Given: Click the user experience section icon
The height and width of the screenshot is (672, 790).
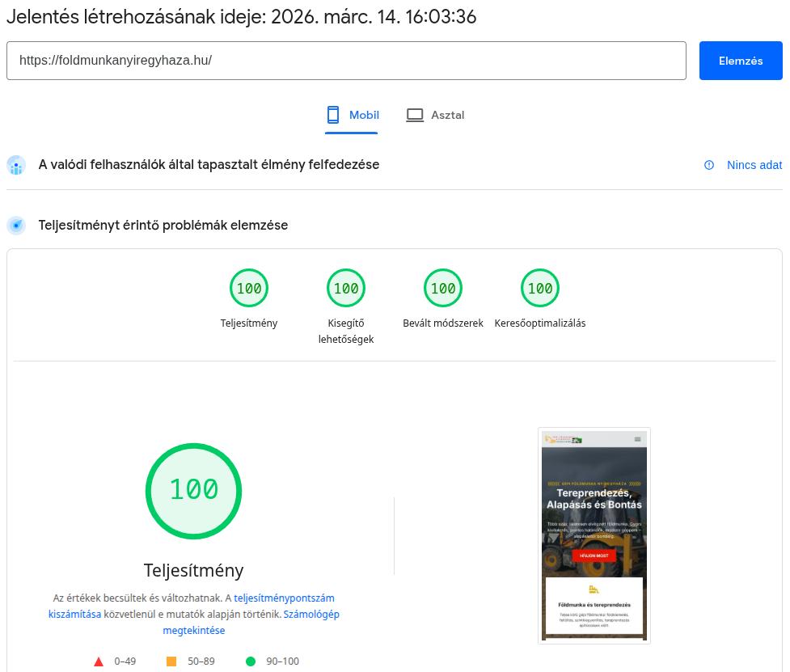Looking at the screenshot, I should 16,165.
